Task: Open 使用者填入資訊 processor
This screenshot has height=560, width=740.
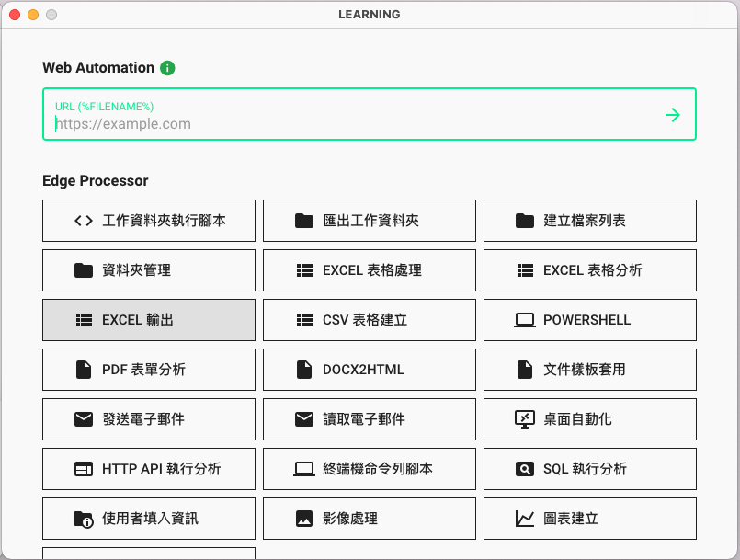Action: (x=149, y=519)
